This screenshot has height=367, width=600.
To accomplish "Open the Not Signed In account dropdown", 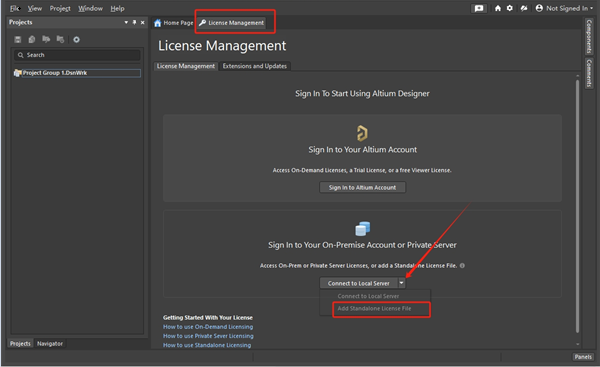I will [x=564, y=8].
